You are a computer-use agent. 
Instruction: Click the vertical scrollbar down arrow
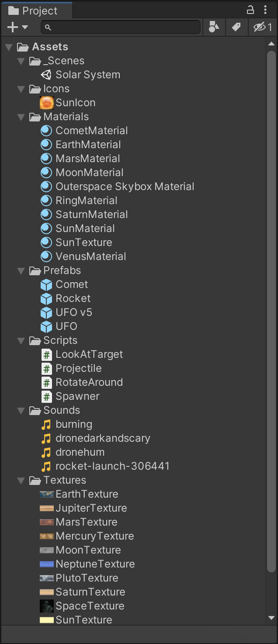click(x=271, y=618)
